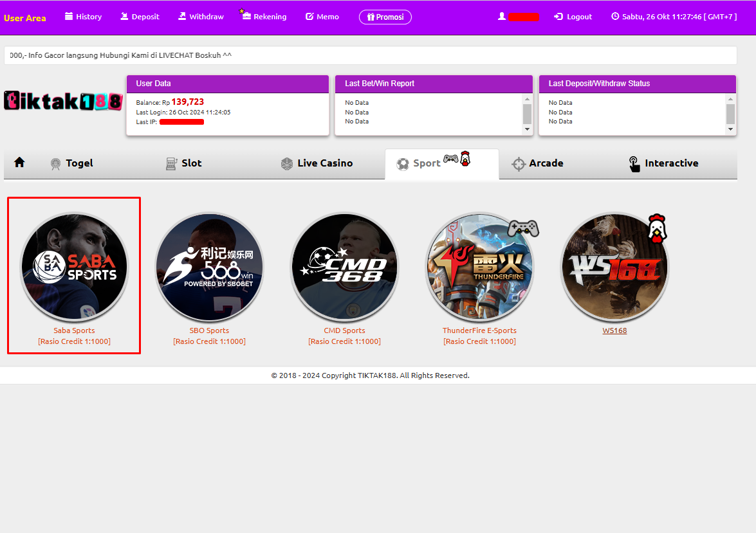
Task: Click the Live Casino dice icon
Action: pos(287,164)
